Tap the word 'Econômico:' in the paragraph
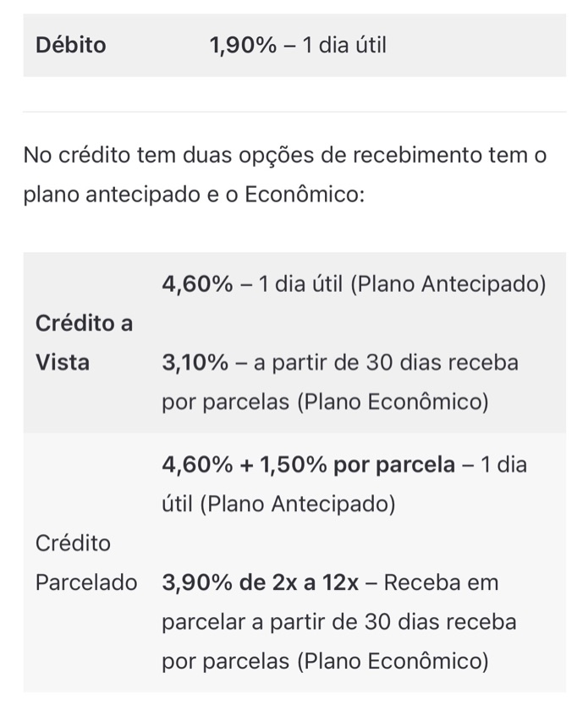Viewport: 588px width, 711px height. click(305, 195)
